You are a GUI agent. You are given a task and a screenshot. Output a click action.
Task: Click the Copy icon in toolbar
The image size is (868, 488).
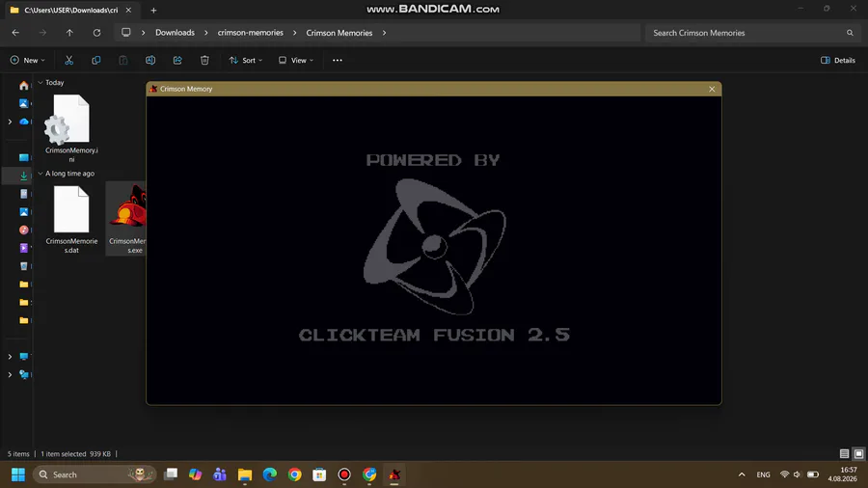pyautogui.click(x=95, y=61)
